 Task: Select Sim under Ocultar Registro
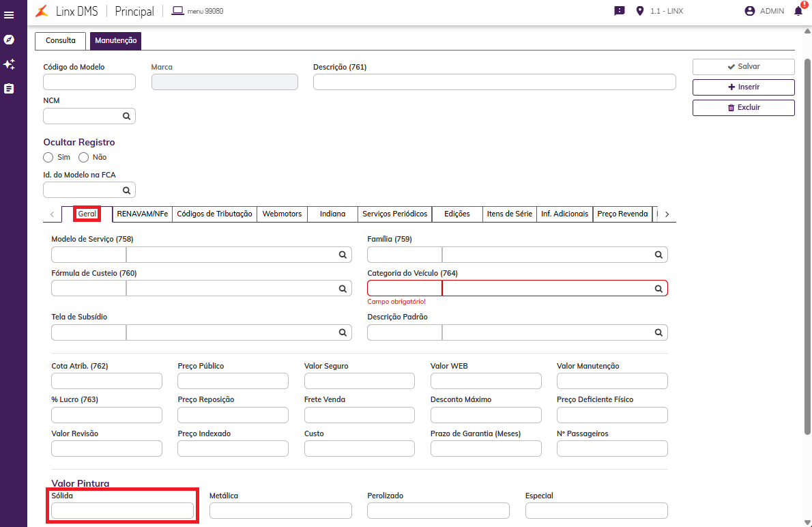coord(48,157)
